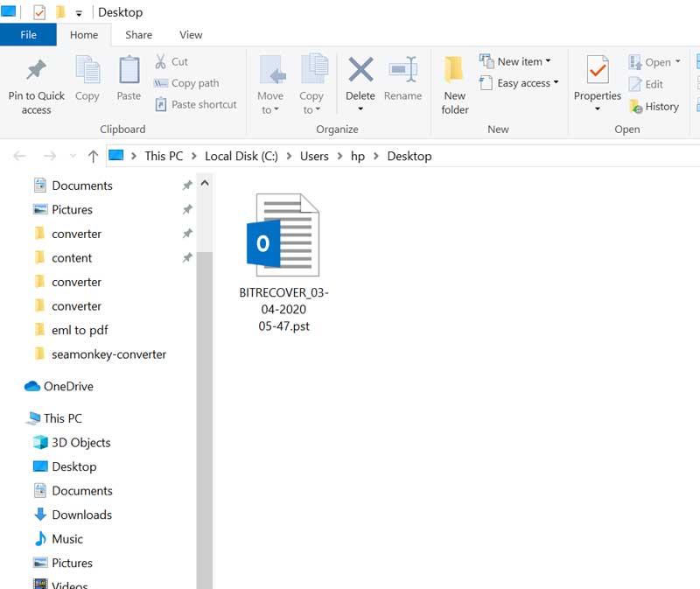Click hp breadcrumb in address bar

[x=358, y=156]
